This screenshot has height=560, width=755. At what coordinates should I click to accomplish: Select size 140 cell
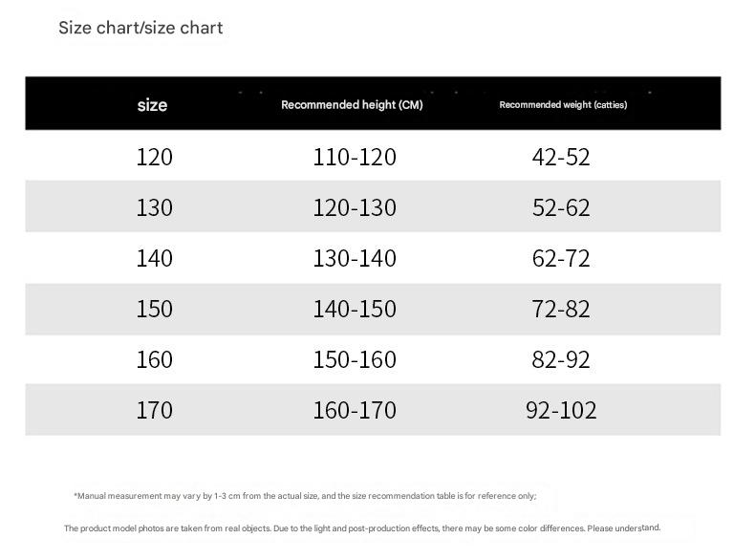pos(154,258)
